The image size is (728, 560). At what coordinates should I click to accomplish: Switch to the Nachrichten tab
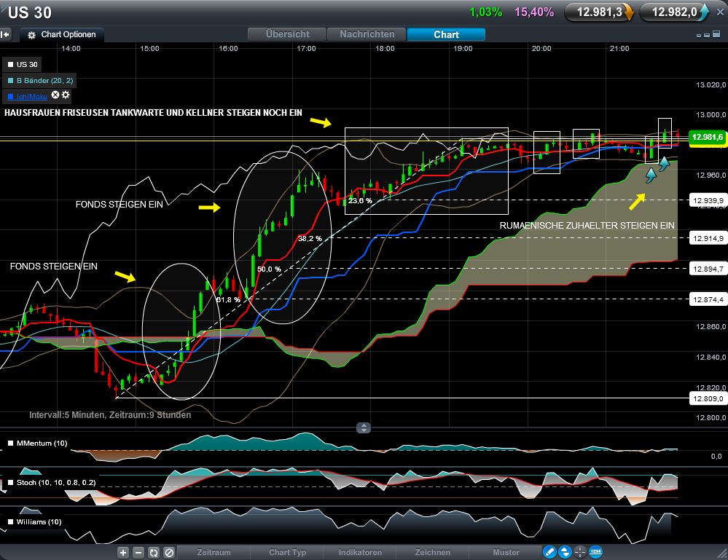coord(367,34)
